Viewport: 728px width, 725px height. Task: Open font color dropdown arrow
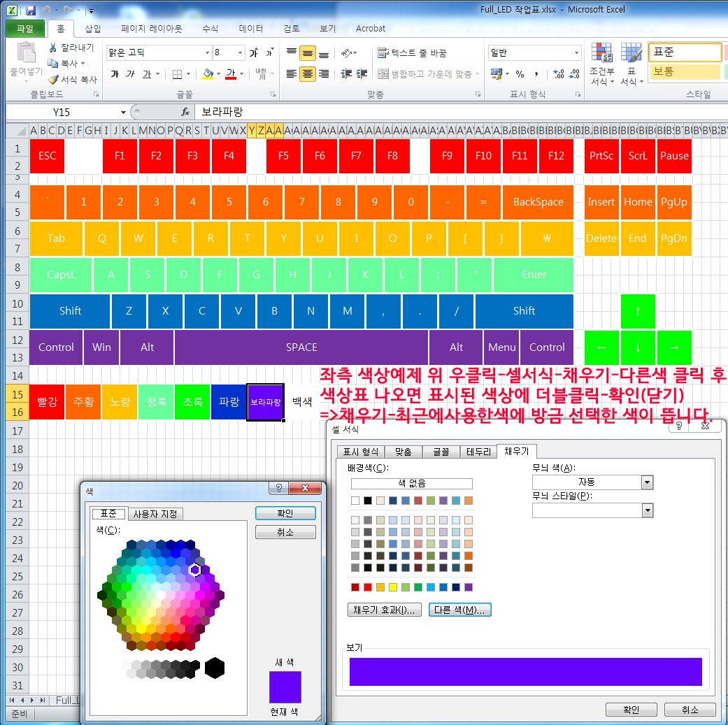[x=241, y=74]
